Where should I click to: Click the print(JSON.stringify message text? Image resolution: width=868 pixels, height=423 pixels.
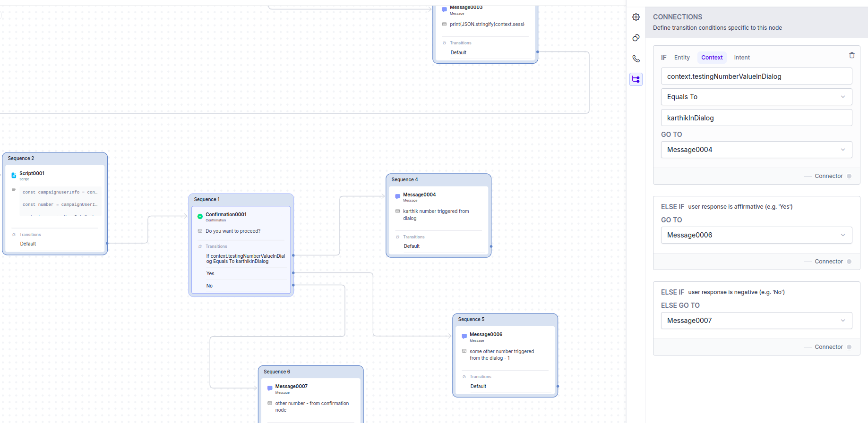(487, 24)
